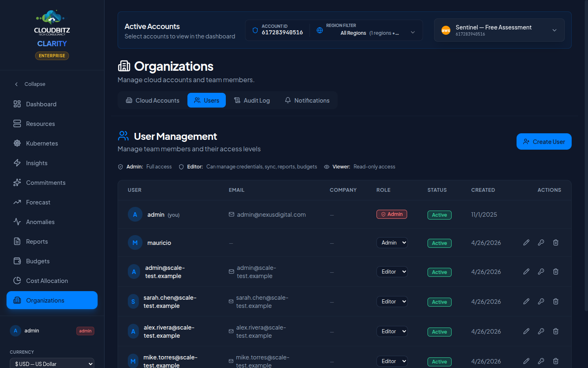The height and width of the screenshot is (368, 588).
Task: Click the page vertical scrollbar
Action: (586, 155)
